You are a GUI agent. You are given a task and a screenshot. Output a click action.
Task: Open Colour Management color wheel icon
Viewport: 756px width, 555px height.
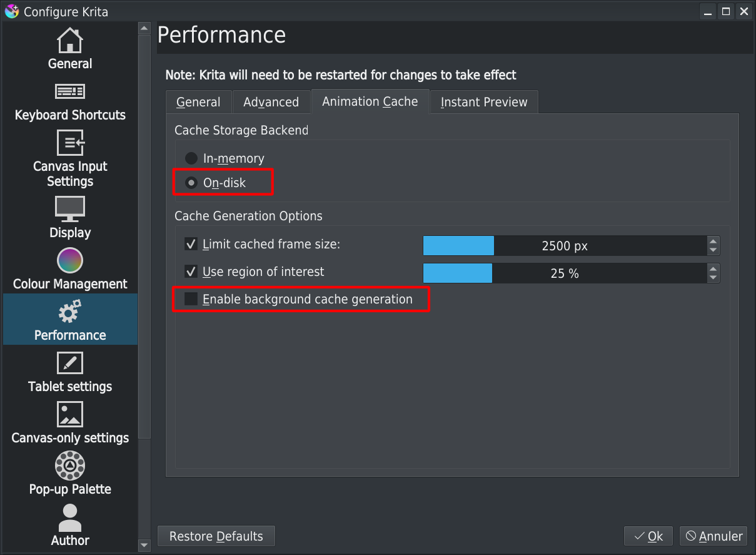tap(70, 260)
